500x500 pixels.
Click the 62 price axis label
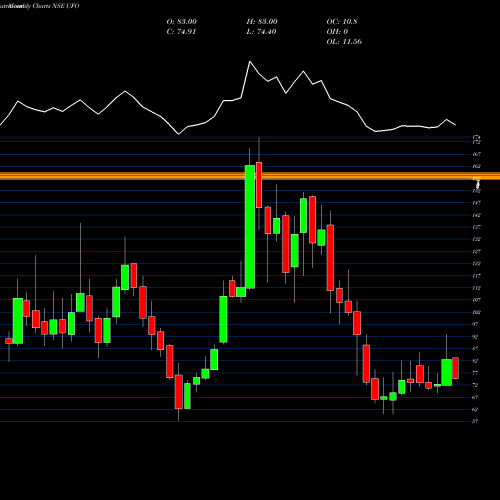pyautogui.click(x=476, y=409)
